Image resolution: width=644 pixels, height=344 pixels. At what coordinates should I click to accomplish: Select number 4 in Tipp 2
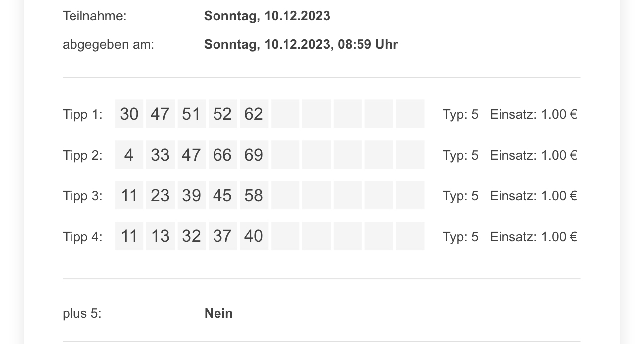[129, 155]
